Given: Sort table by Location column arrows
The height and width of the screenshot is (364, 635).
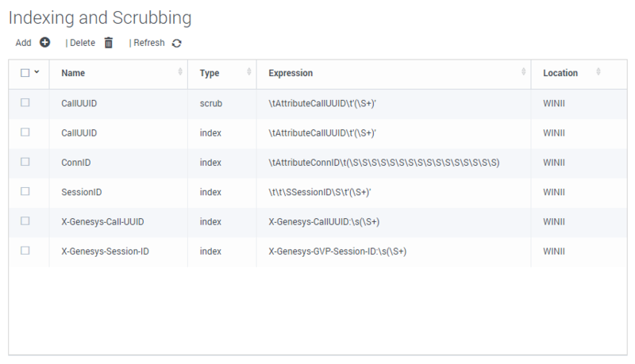Looking at the screenshot, I should coord(598,72).
